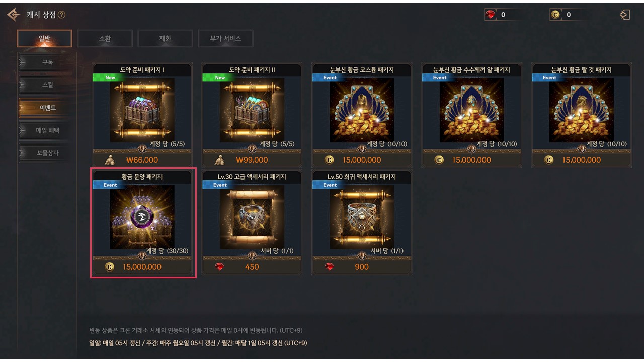644x362 pixels.
Task: Select the 스킬 sidebar category
Action: [x=47, y=85]
